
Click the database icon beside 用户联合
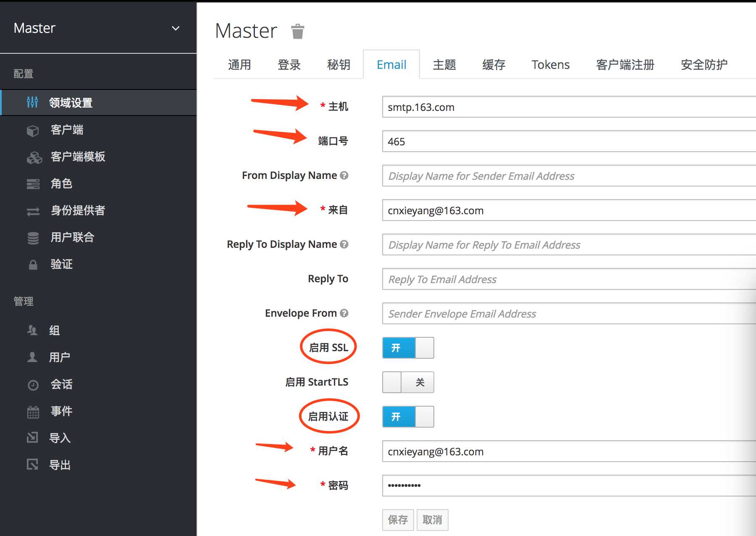(x=33, y=238)
